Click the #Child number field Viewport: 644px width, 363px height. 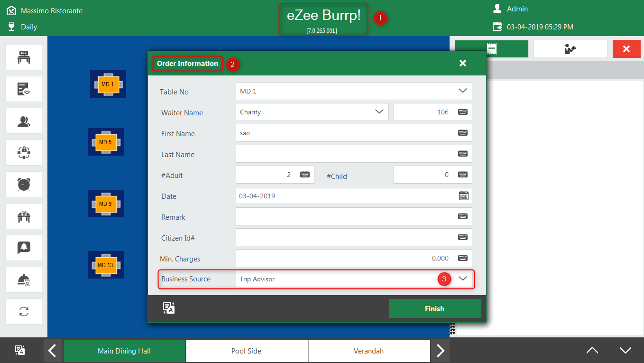[433, 175]
